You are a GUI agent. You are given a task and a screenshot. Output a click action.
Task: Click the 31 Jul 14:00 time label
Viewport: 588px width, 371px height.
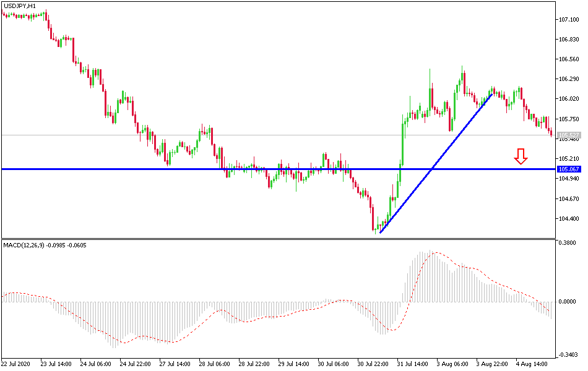(412, 364)
